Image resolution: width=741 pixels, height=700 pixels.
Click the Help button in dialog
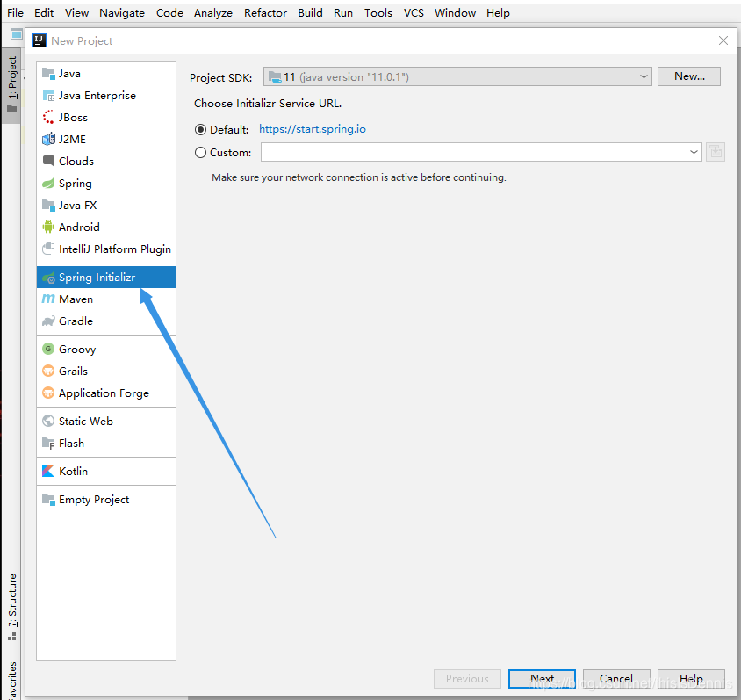pyautogui.click(x=691, y=679)
